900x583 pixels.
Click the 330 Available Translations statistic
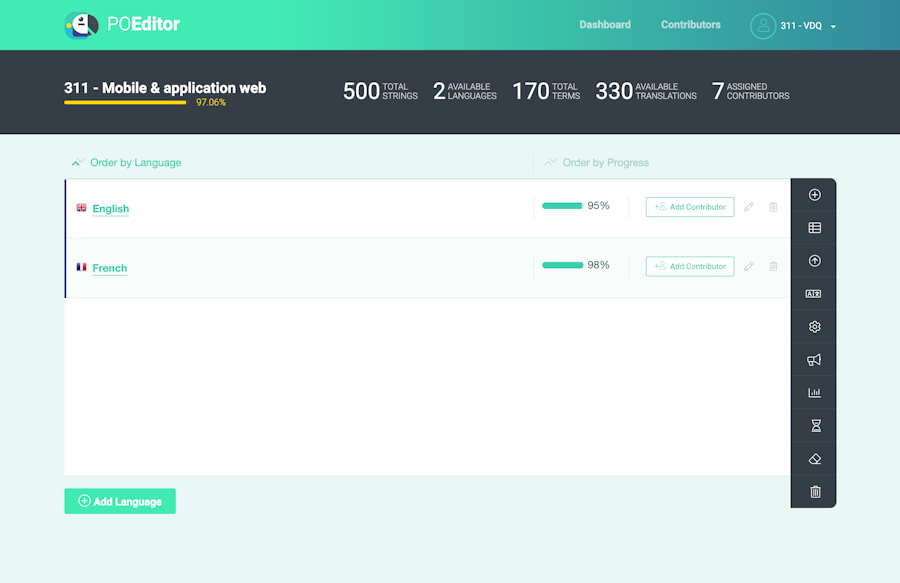coord(646,91)
